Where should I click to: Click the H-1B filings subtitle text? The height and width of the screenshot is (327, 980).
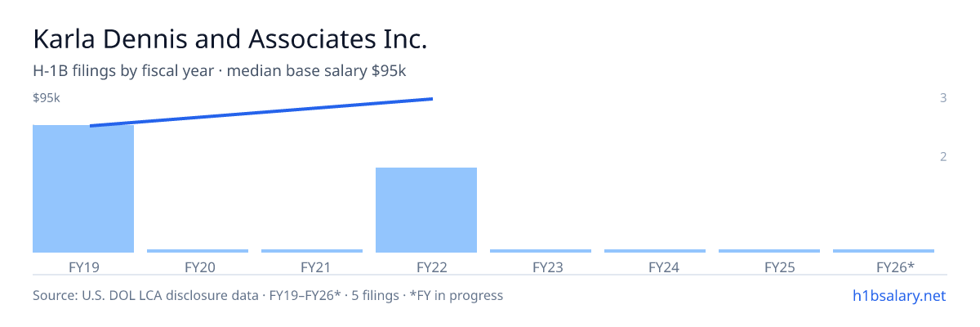point(220,71)
